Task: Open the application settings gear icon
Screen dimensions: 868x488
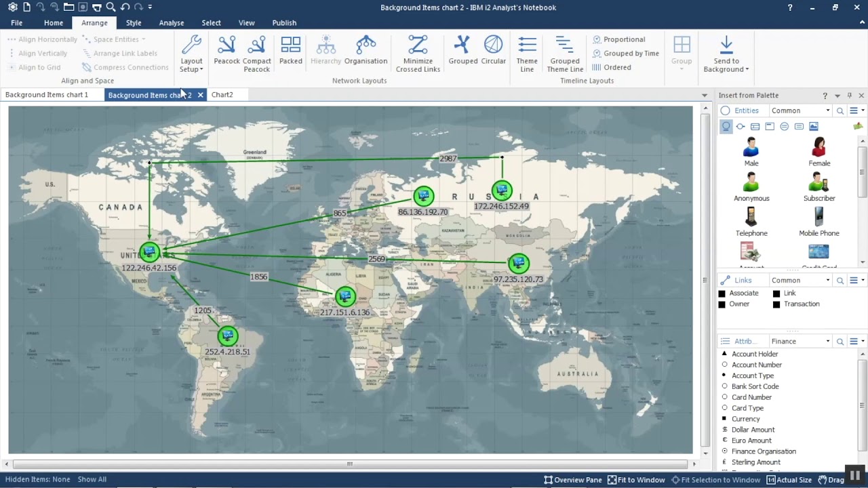Action: point(13,7)
